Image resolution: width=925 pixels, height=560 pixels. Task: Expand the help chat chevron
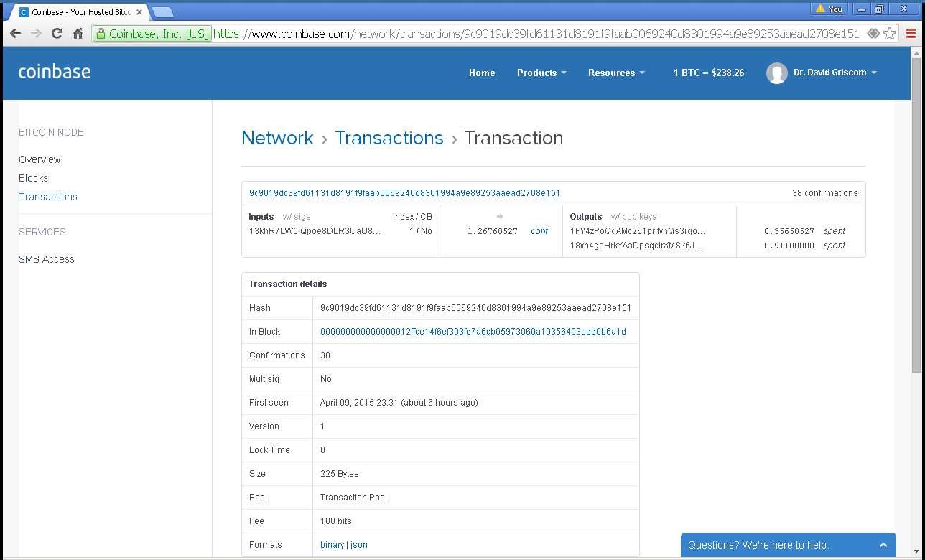[x=883, y=546]
